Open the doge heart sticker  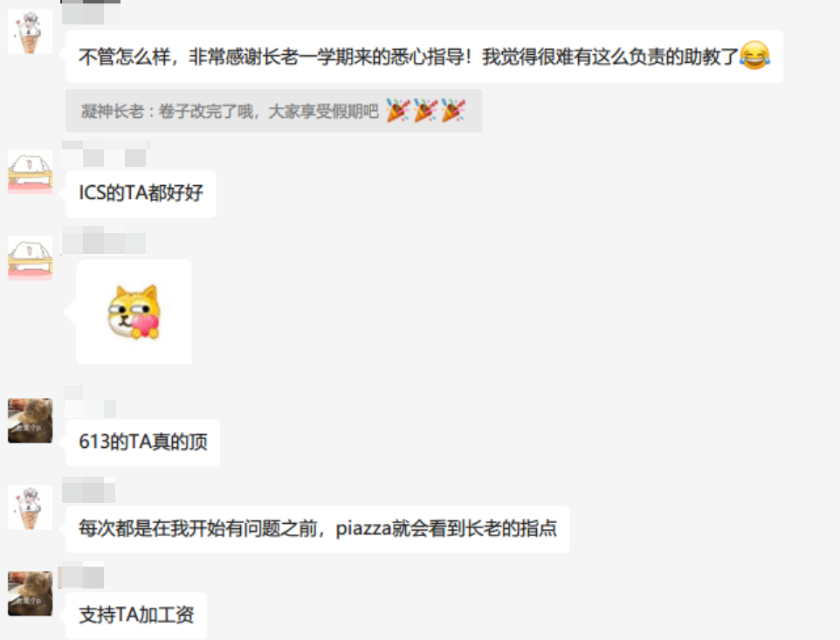(x=134, y=312)
